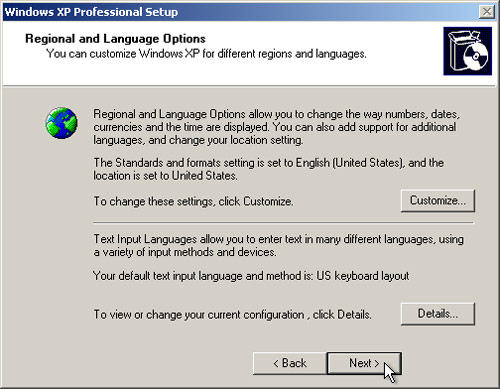This screenshot has width=500, height=389.
Task: Go to the next setup step
Action: (364, 363)
